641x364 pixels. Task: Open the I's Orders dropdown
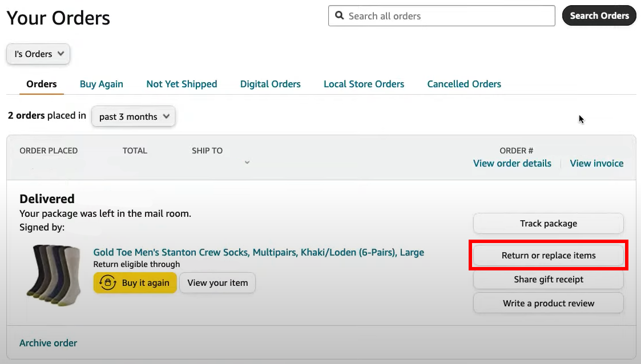pos(38,54)
